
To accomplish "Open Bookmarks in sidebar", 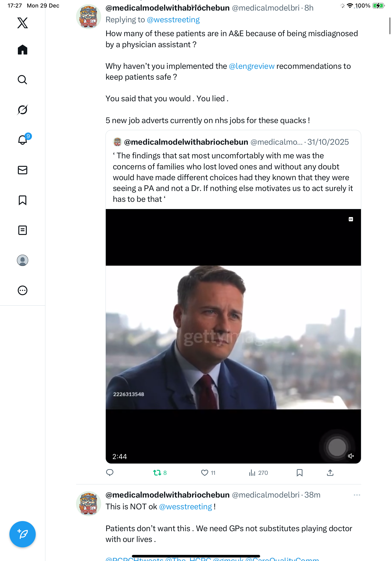I will click(23, 200).
